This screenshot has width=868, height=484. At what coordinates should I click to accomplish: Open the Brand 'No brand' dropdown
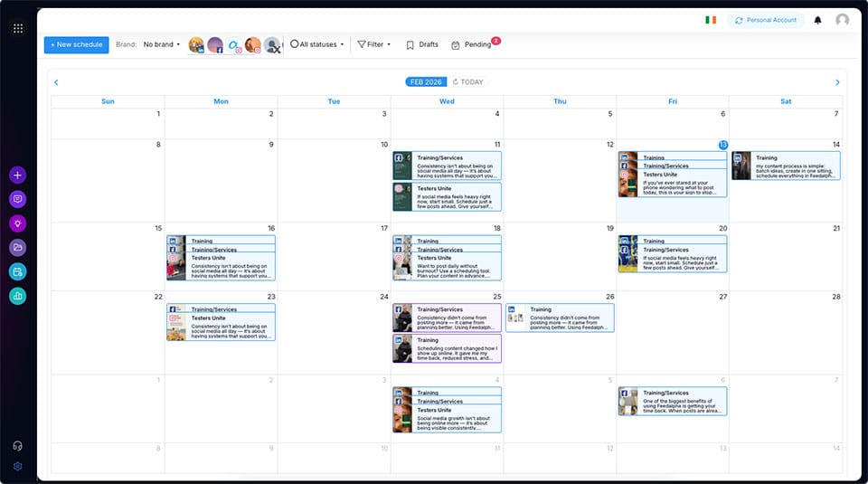click(x=162, y=44)
